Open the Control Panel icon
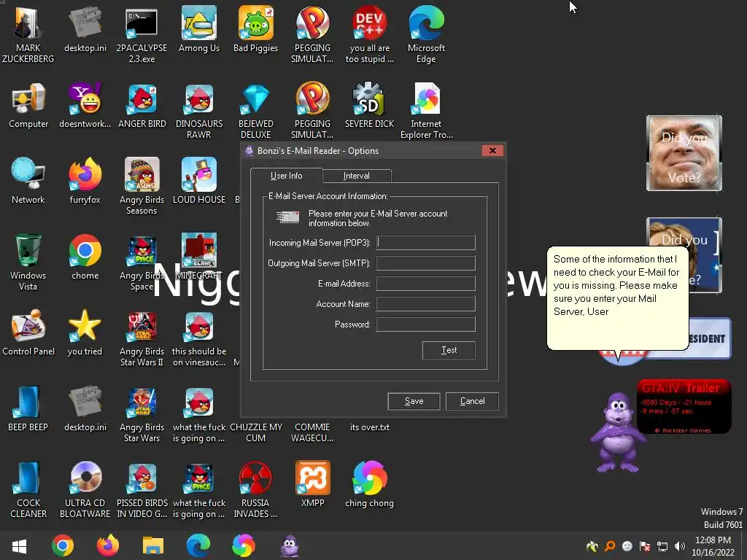 coord(28,332)
